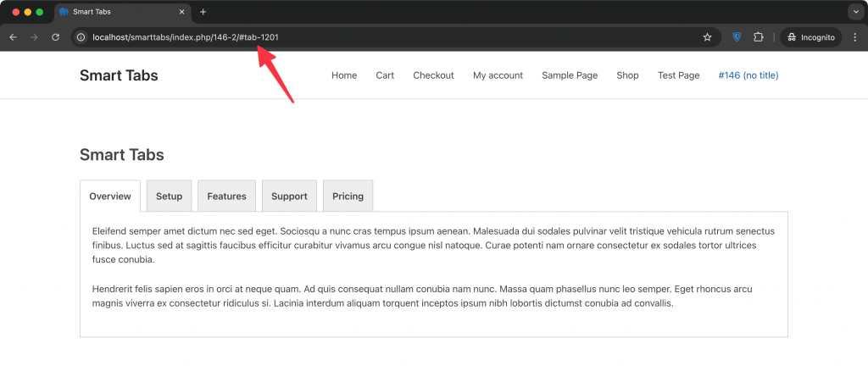This screenshot has width=868, height=371.
Task: Open the Support tab
Action: point(289,196)
